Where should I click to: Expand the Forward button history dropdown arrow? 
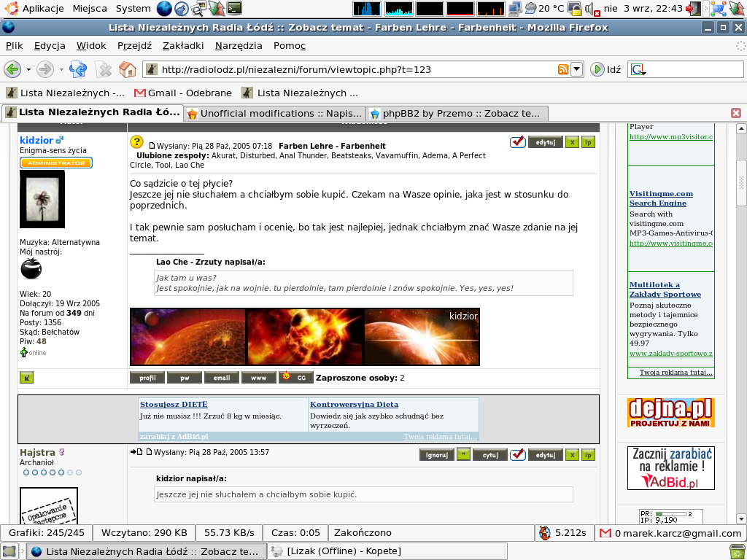click(x=62, y=70)
